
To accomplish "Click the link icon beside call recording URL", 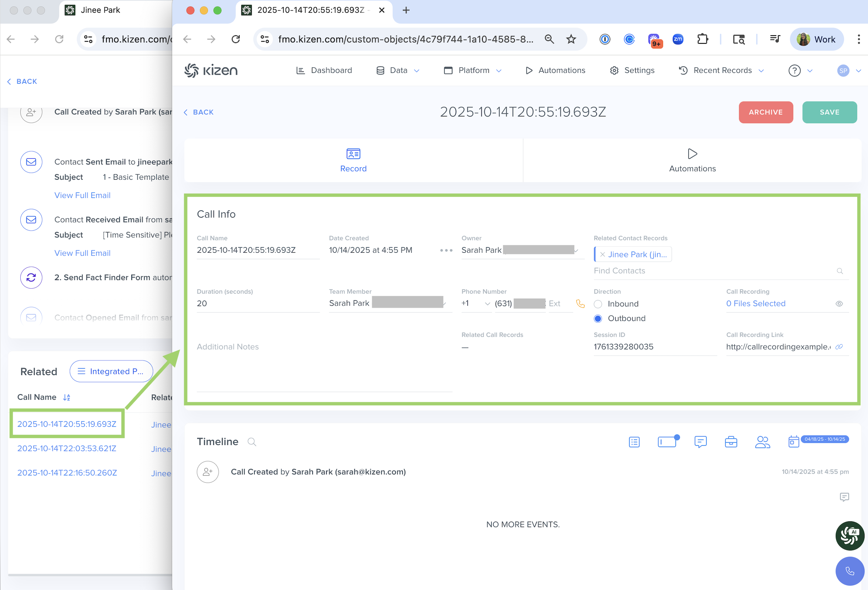I will click(x=839, y=347).
